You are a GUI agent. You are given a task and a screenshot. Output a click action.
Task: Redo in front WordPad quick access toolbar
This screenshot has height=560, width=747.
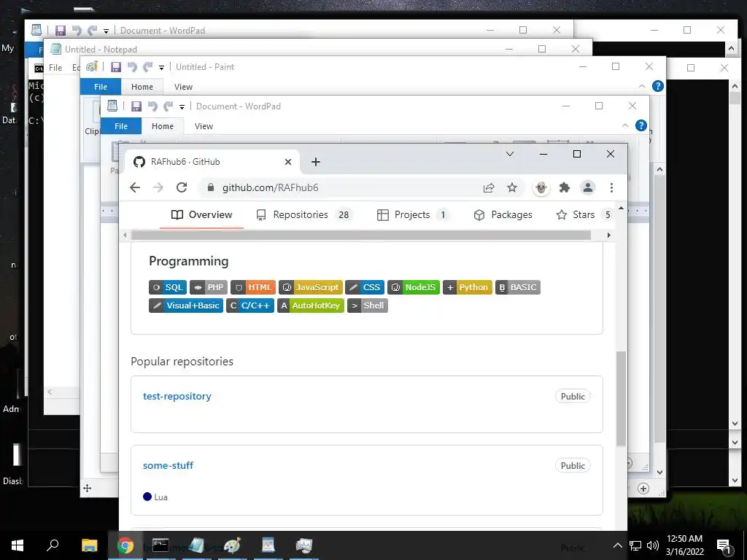pos(169,106)
